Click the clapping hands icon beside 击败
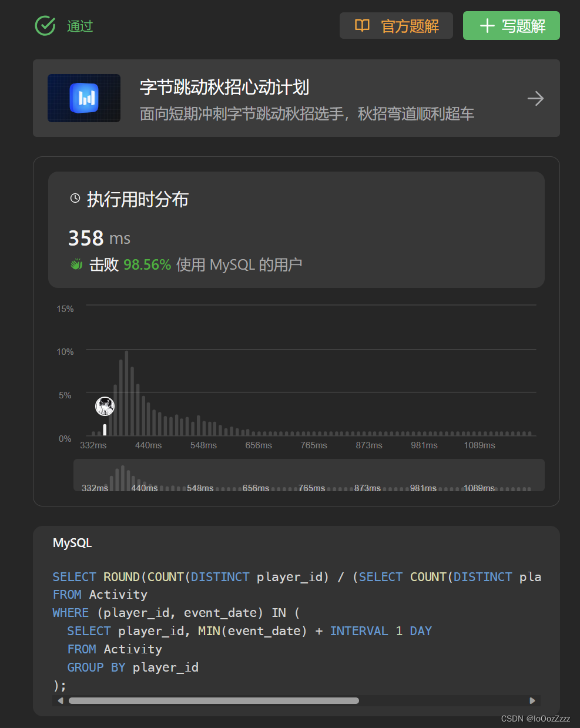Viewport: 580px width, 728px height. 76,264
